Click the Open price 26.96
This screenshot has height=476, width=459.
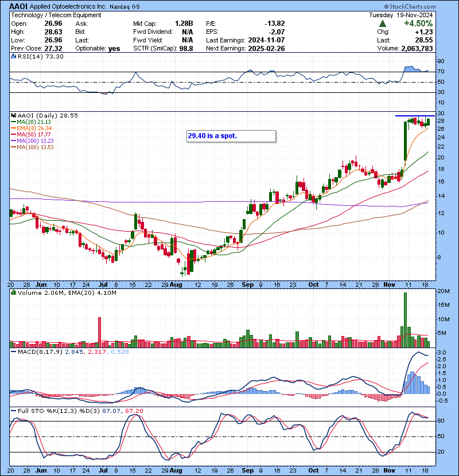[x=53, y=24]
